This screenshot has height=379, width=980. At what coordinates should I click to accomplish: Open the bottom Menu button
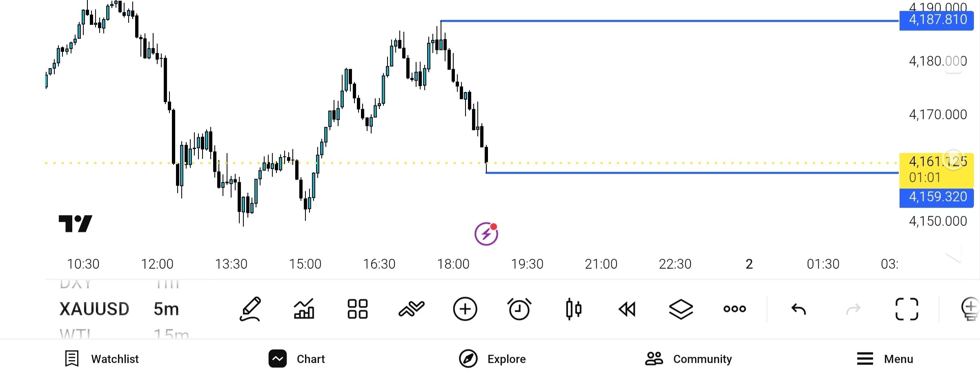click(885, 359)
